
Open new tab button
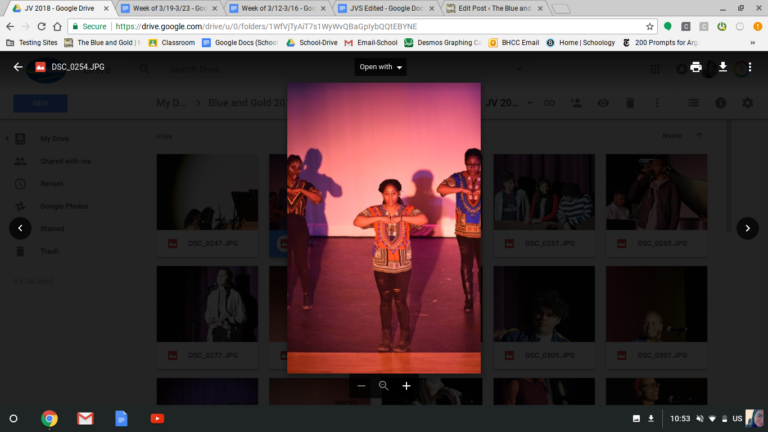(561, 9)
